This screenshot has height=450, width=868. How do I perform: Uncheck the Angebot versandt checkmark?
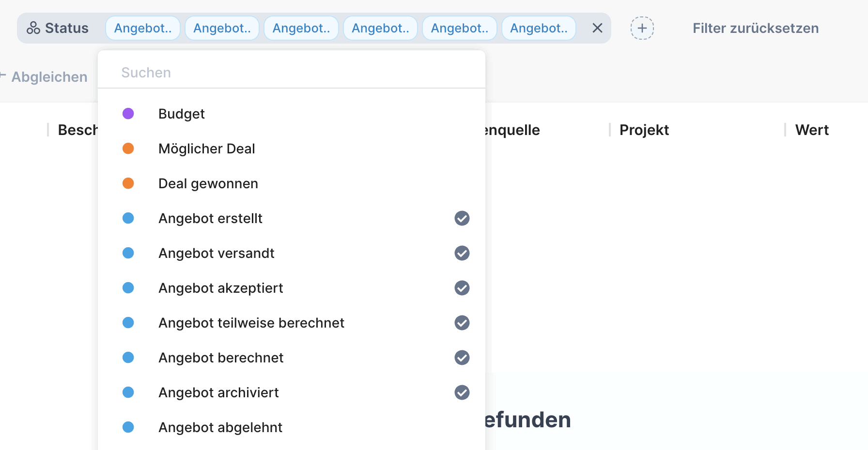point(462,253)
